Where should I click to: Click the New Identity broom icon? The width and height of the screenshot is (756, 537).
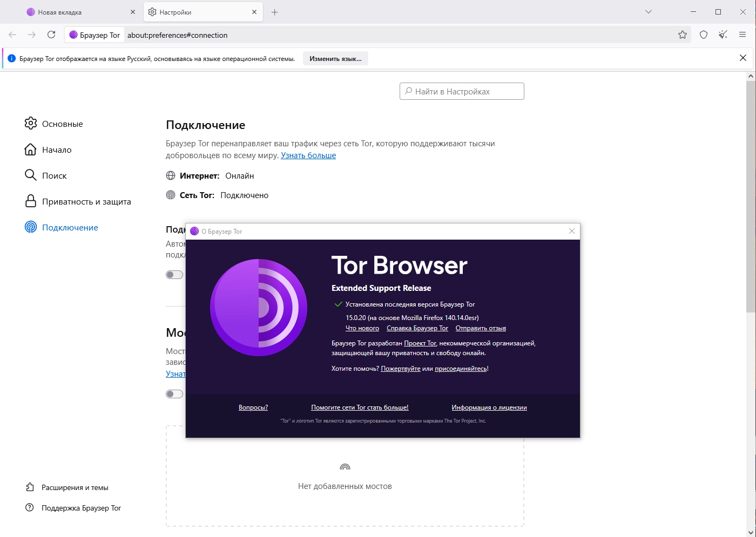point(723,35)
